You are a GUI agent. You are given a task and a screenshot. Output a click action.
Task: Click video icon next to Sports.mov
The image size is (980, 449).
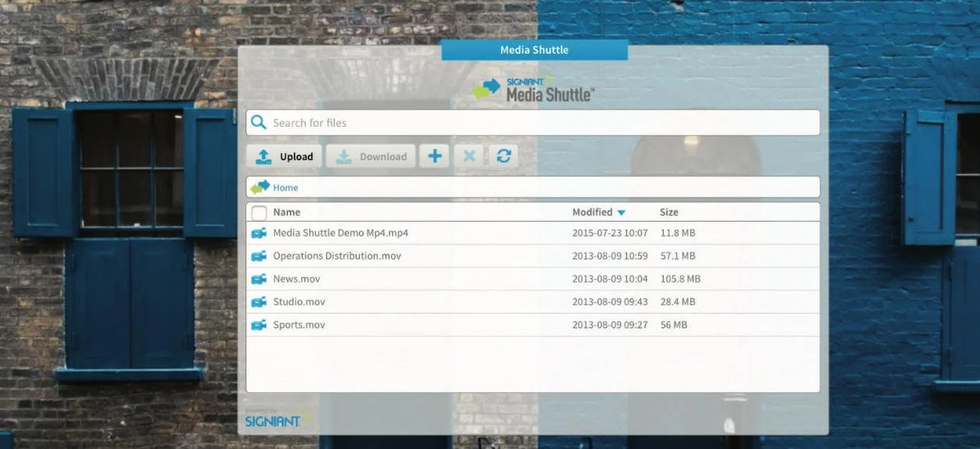(x=259, y=324)
